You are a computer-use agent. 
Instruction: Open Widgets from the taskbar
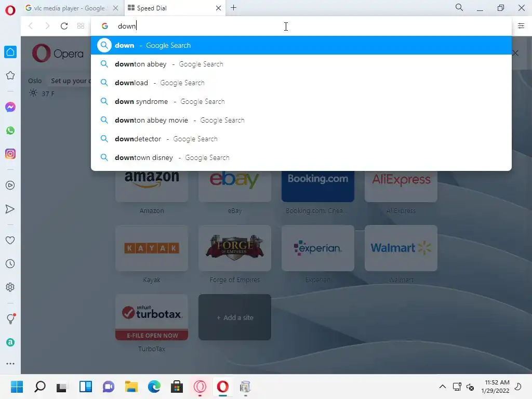(86, 387)
